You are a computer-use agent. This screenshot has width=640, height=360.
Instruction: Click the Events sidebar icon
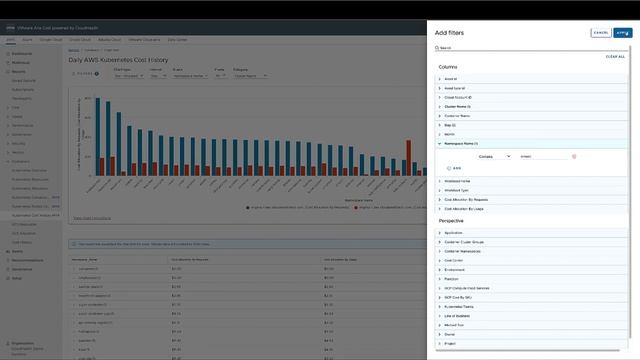(x=8, y=251)
